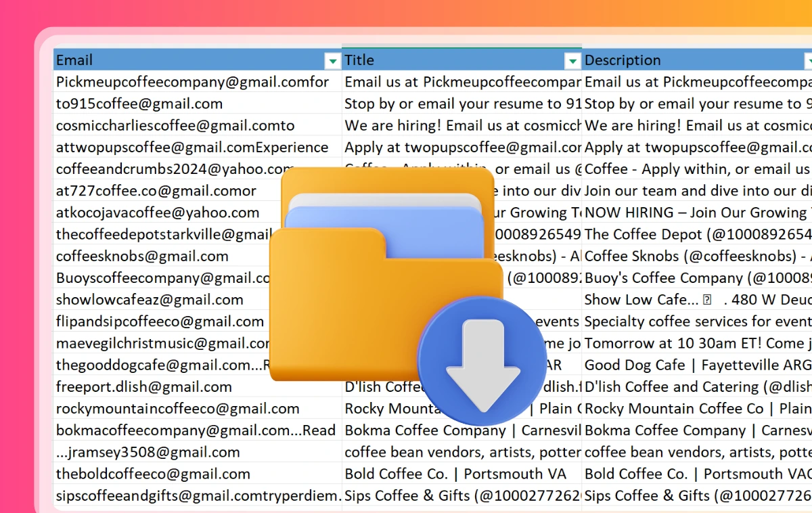Select email cell ...jramsey3508@gmail.com
The height and width of the screenshot is (513, 812).
click(198, 451)
